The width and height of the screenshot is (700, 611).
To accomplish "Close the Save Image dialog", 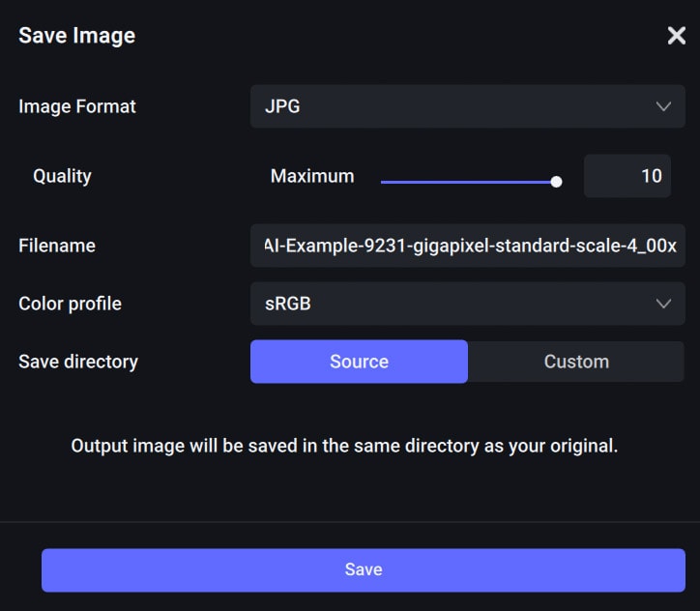I will 677,35.
